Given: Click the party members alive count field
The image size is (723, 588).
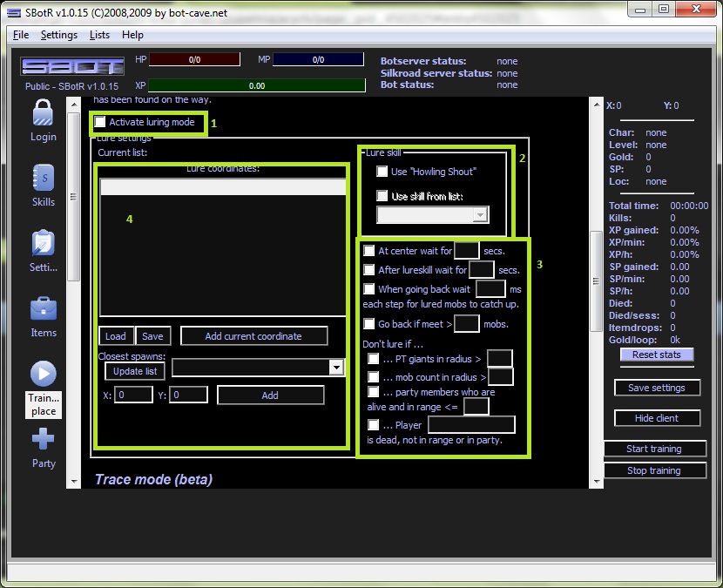Looking at the screenshot, I should tap(476, 407).
